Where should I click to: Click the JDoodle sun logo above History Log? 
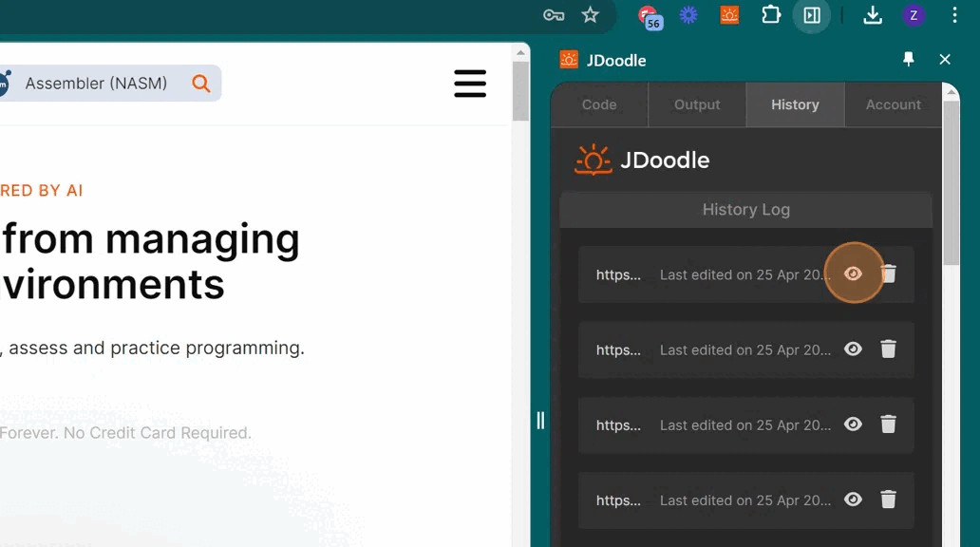pos(594,160)
